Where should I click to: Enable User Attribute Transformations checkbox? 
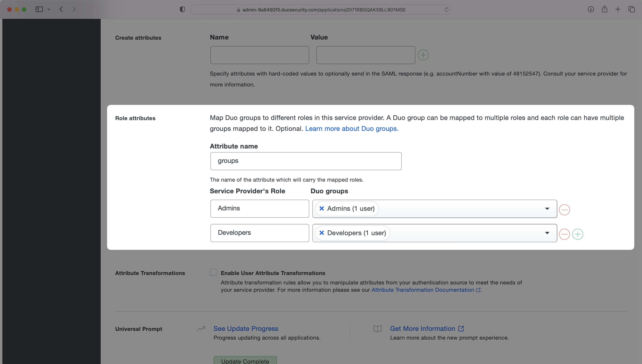coord(213,272)
